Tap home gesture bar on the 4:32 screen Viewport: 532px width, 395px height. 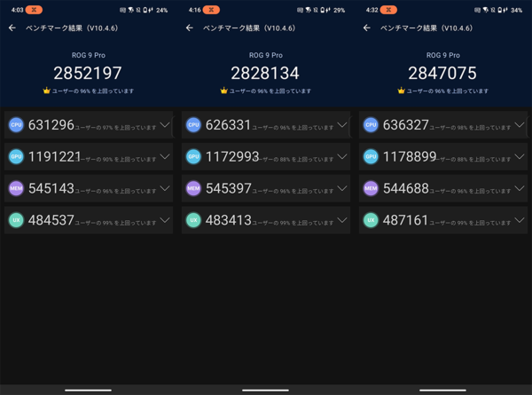(x=442, y=390)
